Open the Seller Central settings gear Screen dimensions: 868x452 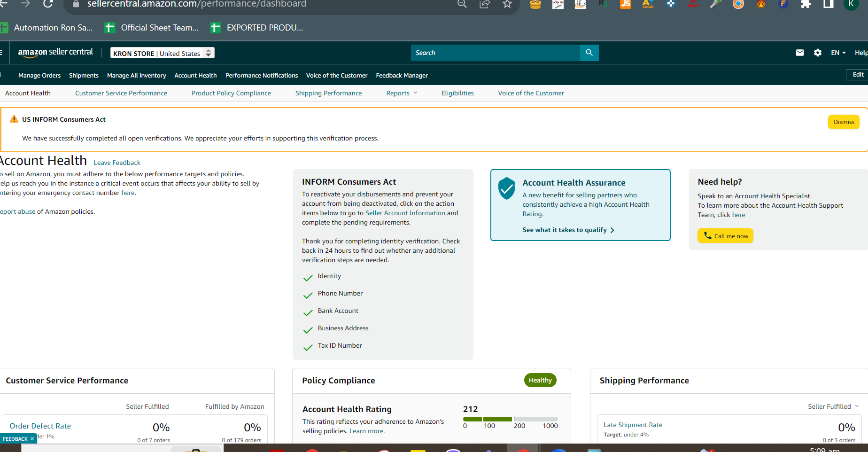(818, 53)
